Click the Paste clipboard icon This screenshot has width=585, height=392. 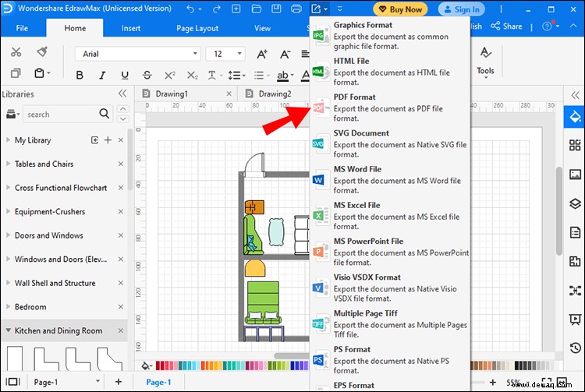[x=39, y=73]
